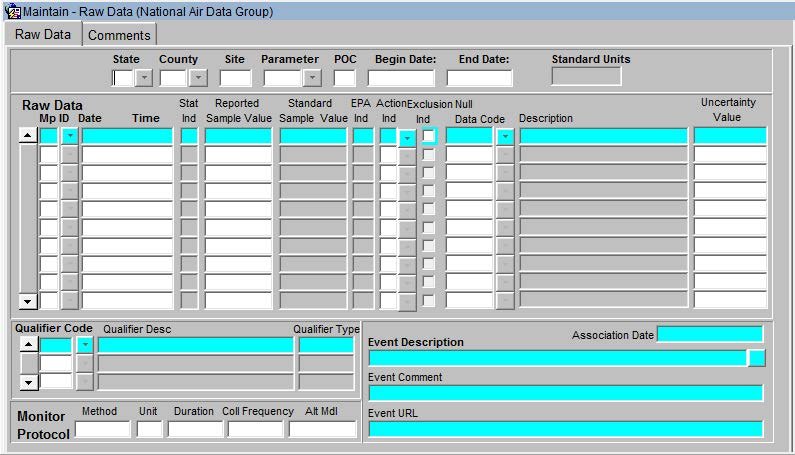Toggle Exclusion Ind checkbox in fourth row
This screenshot has width=795, height=455.
coord(429,191)
